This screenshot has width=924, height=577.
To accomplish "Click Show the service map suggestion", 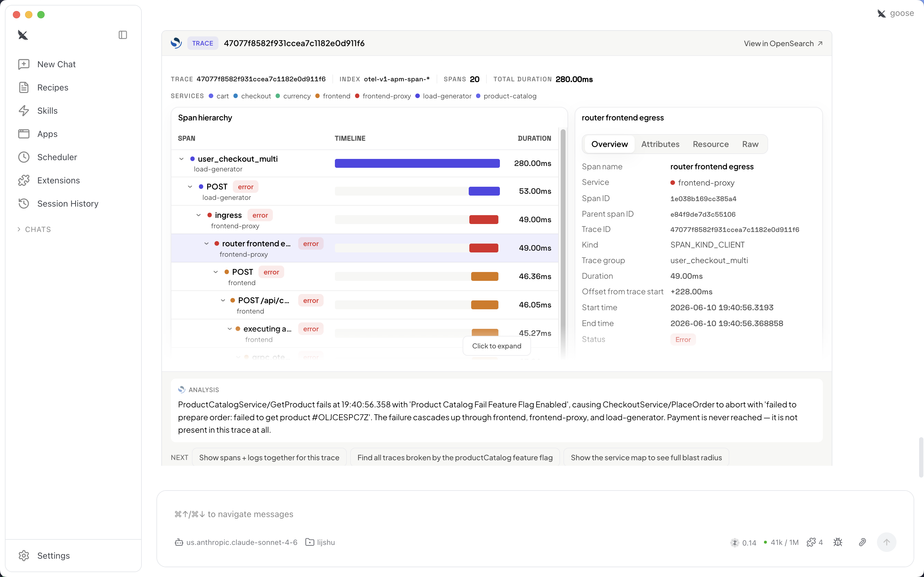I will 646,457.
